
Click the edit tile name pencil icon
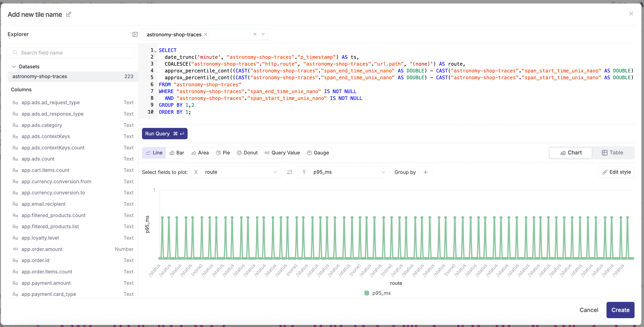pyautogui.click(x=68, y=15)
